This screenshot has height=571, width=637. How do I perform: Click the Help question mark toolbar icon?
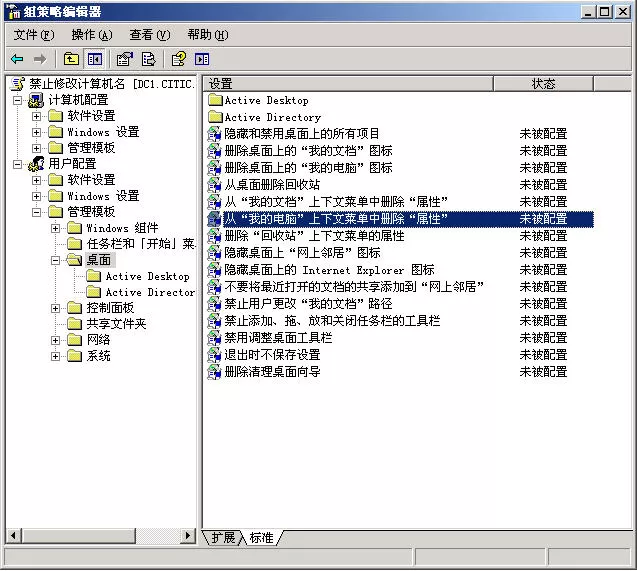click(178, 59)
